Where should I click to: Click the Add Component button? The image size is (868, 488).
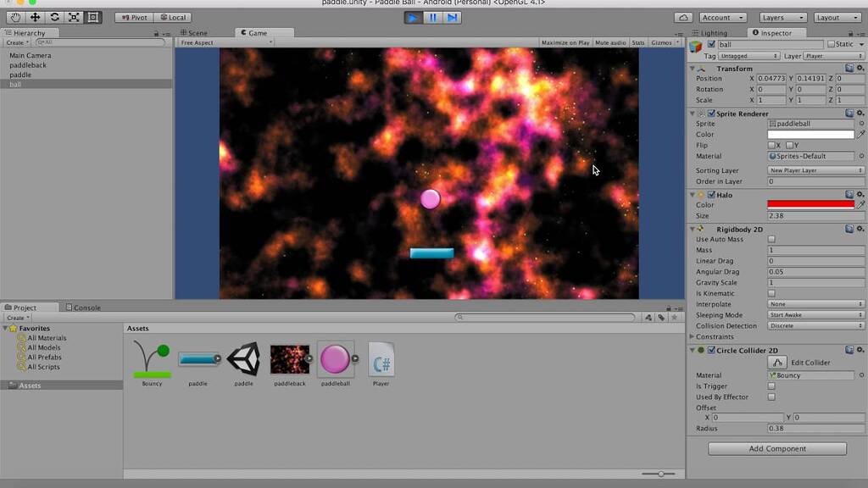(776, 448)
